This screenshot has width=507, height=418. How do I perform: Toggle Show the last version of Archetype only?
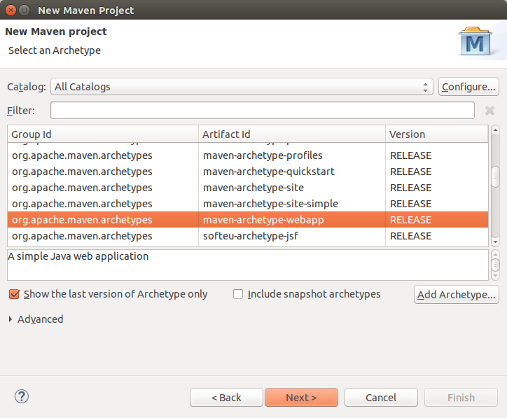(x=14, y=294)
